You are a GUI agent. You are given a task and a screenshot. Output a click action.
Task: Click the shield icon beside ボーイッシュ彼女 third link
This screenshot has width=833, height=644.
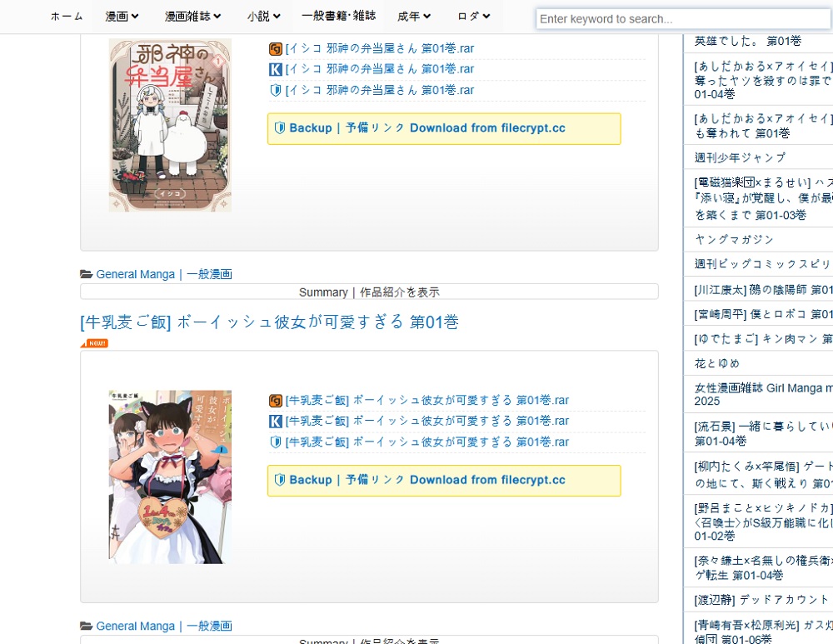point(276,442)
